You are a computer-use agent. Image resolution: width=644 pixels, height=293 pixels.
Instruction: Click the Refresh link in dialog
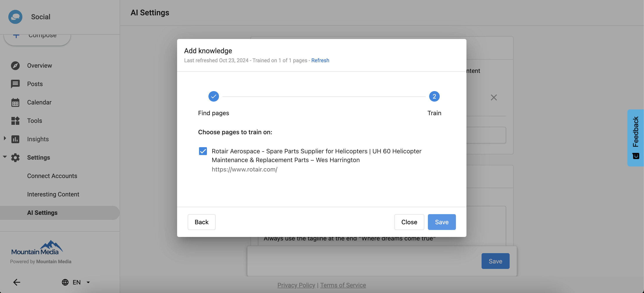pos(320,60)
